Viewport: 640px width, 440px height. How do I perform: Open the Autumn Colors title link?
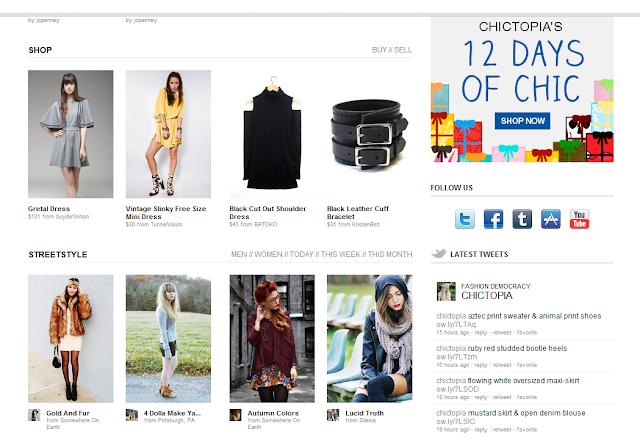[x=273, y=413]
